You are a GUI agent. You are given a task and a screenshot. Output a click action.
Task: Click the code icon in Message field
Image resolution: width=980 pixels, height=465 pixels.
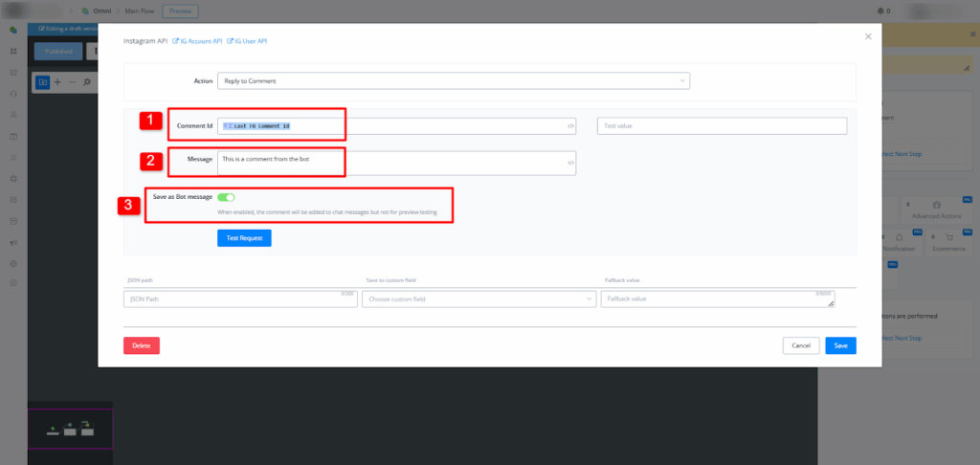coord(570,164)
